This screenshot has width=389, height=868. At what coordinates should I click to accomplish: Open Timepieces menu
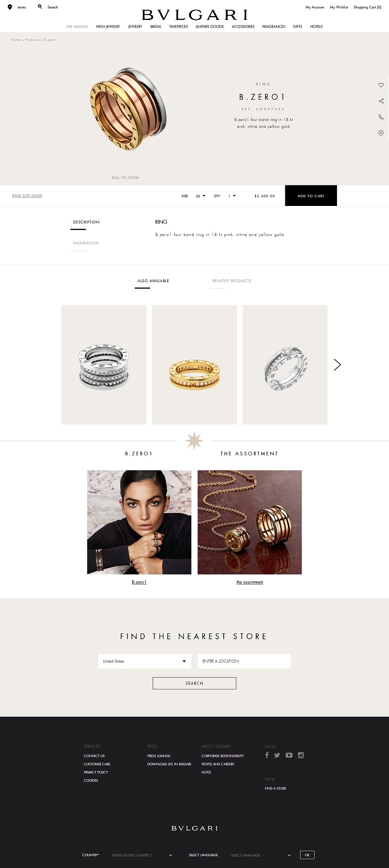click(x=178, y=27)
